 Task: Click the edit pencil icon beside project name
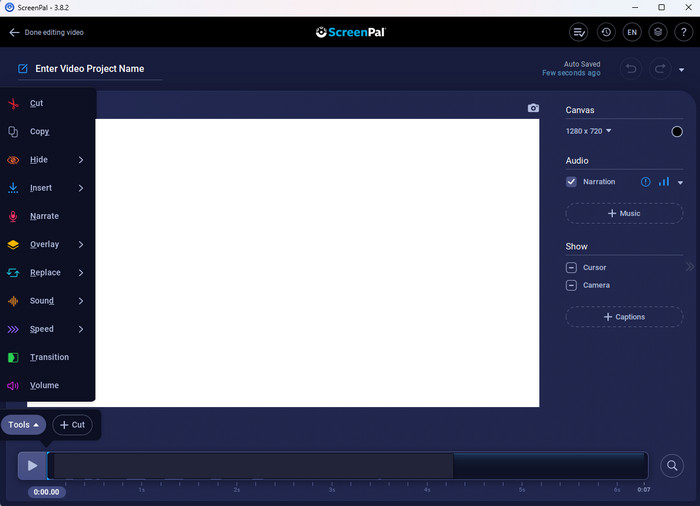click(23, 68)
